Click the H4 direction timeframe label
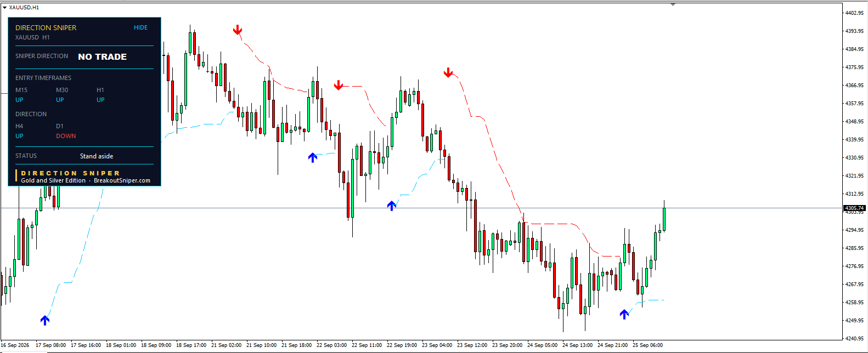 coord(19,126)
